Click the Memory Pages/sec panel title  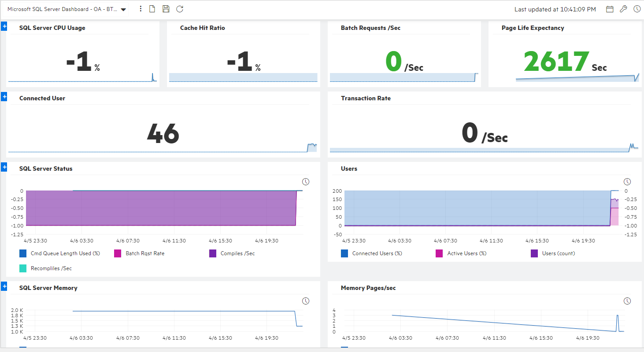(368, 288)
